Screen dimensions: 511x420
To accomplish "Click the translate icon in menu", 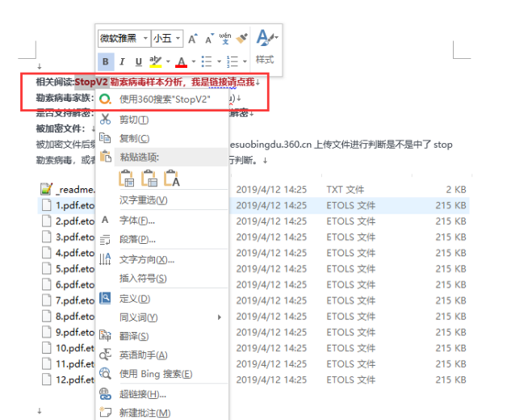I will (105, 335).
